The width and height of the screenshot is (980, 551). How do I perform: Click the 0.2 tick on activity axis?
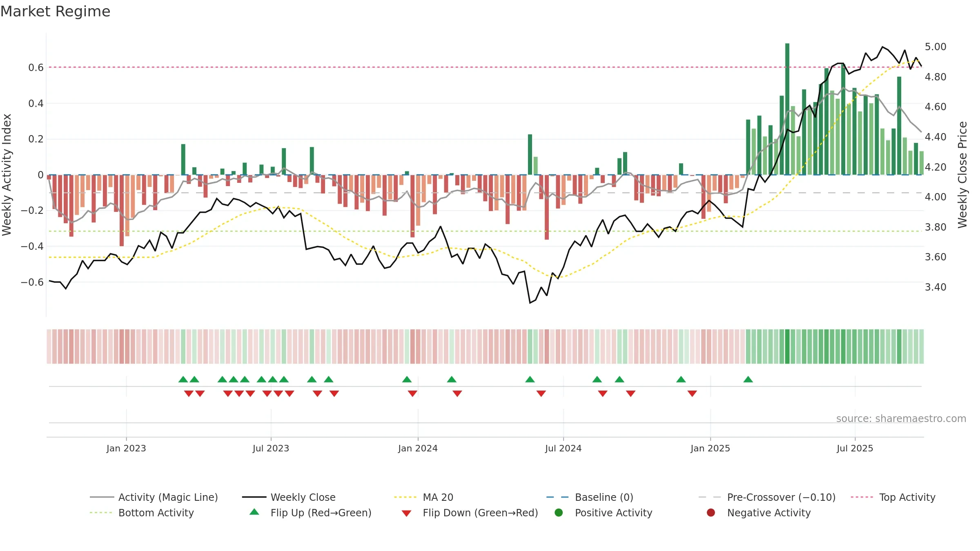36,139
